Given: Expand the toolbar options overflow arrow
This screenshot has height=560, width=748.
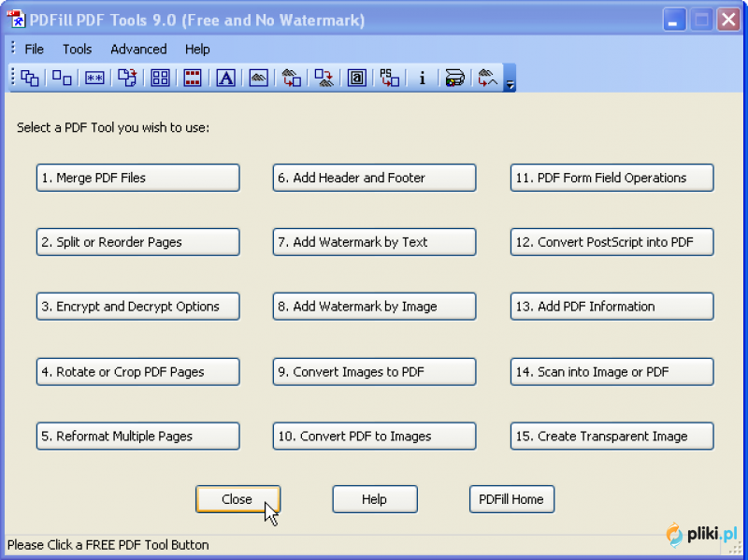Looking at the screenshot, I should coord(510,79).
